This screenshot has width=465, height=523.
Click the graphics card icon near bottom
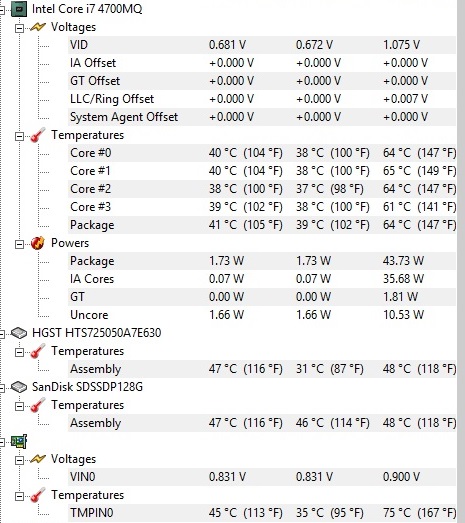tap(19, 442)
